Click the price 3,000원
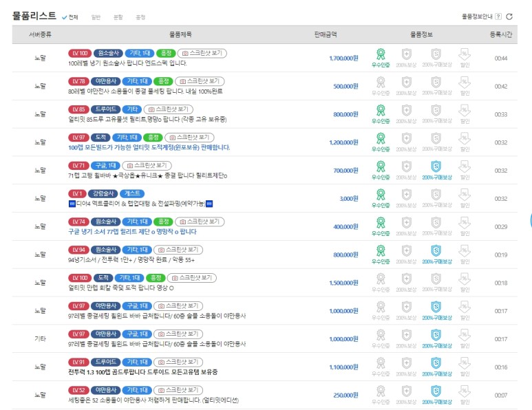The image size is (532, 410). click(349, 199)
